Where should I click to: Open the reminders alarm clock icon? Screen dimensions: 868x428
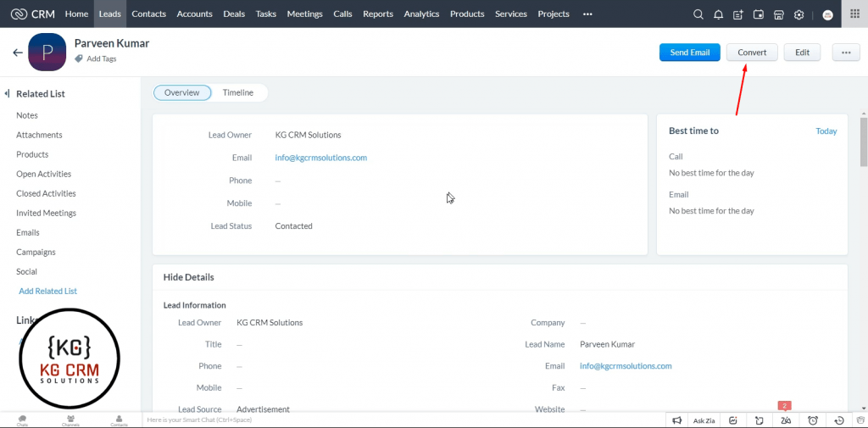pos(813,420)
